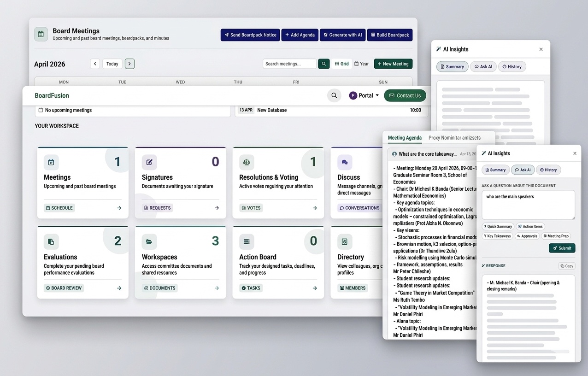Click the Approvals chip
This screenshot has width=588, height=376.
click(527, 236)
